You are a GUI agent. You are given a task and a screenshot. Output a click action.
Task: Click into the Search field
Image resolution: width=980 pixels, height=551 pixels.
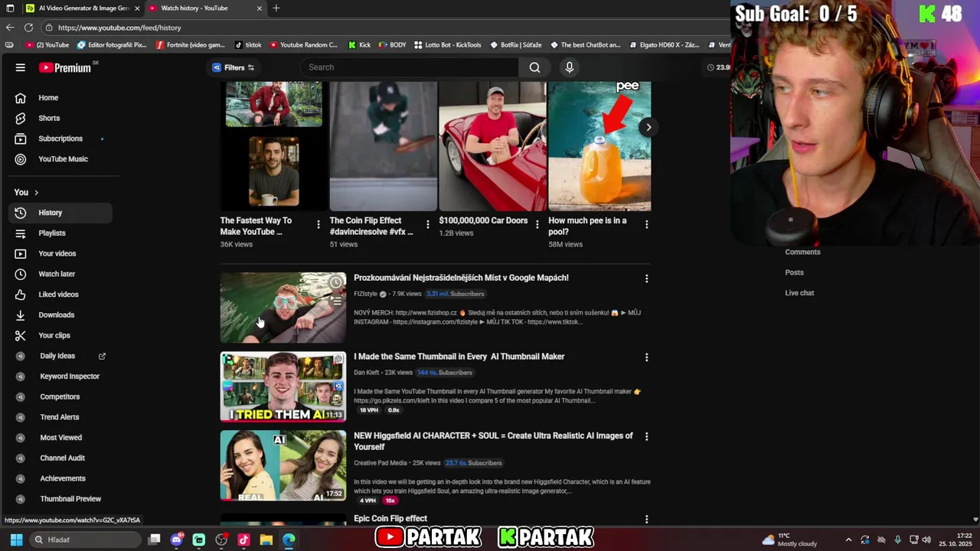(410, 67)
